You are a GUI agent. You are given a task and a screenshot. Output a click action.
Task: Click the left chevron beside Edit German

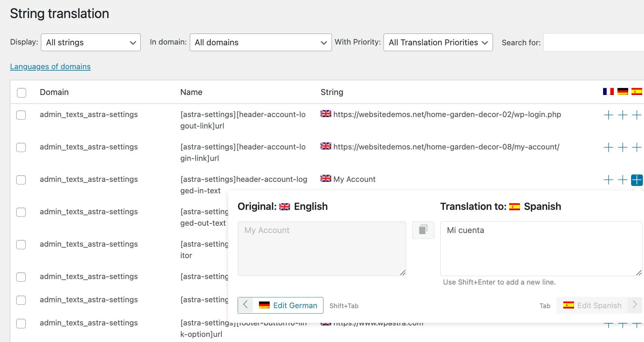245,305
